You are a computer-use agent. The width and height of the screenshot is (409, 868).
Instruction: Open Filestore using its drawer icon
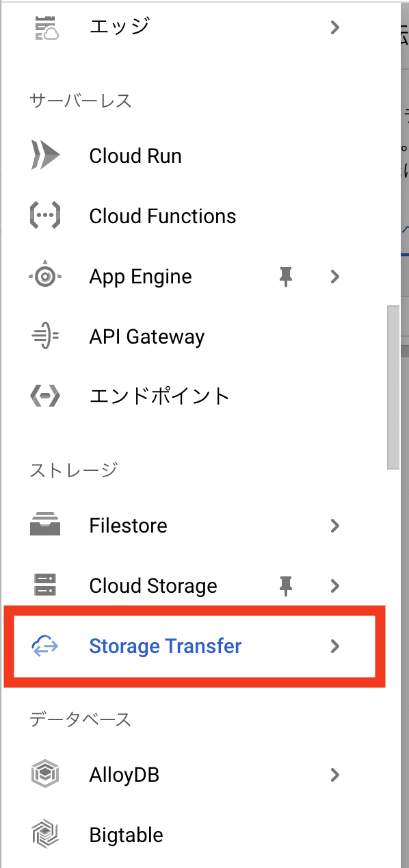(44, 525)
